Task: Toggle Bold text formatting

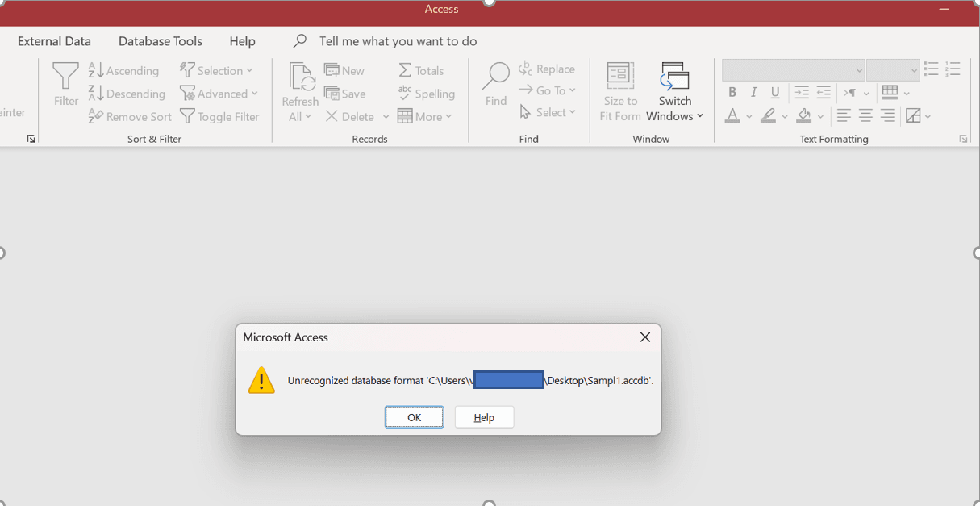Action: click(732, 93)
